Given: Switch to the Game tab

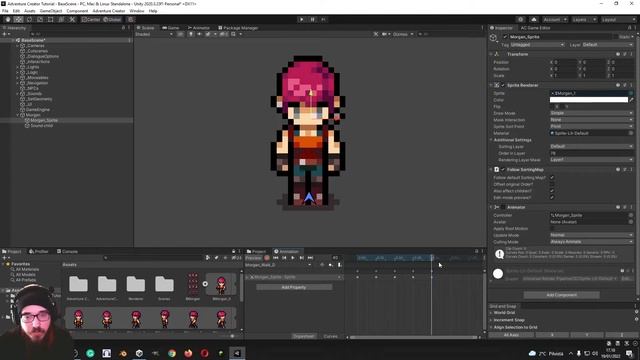Looking at the screenshot, I should click(x=171, y=28).
